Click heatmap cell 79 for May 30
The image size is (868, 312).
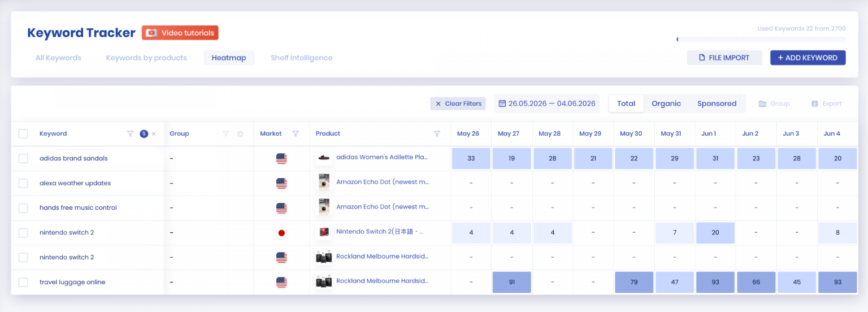point(633,282)
